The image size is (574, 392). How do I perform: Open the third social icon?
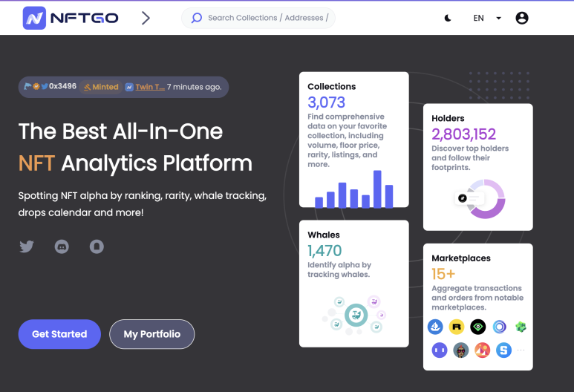(97, 246)
